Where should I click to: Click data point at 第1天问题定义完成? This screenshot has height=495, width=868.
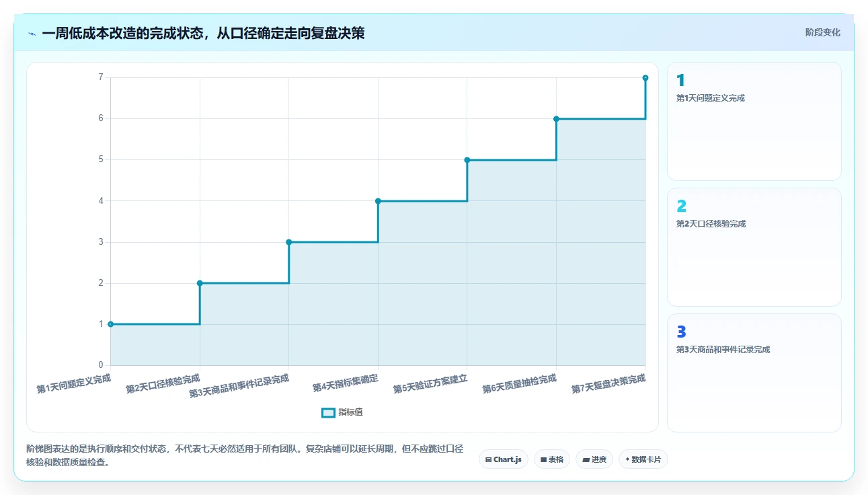pyautogui.click(x=111, y=324)
